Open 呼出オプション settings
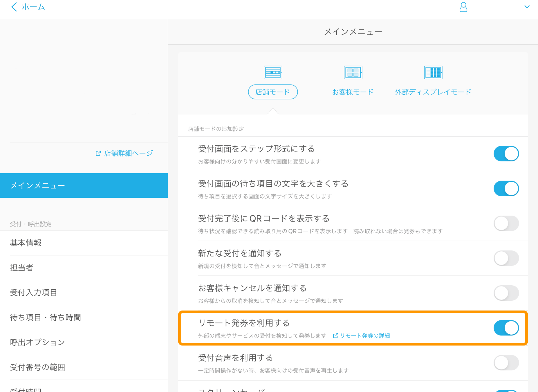This screenshot has width=538, height=392. tap(84, 342)
